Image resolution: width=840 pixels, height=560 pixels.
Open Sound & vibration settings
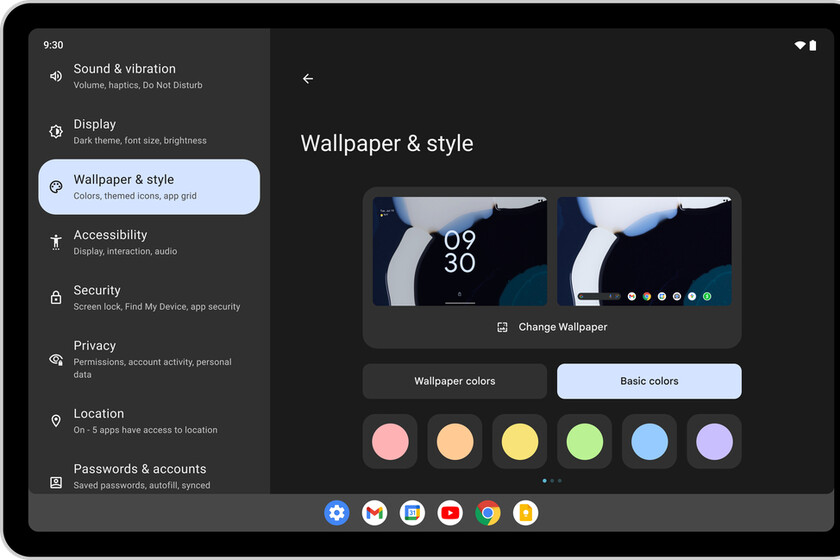pos(149,76)
